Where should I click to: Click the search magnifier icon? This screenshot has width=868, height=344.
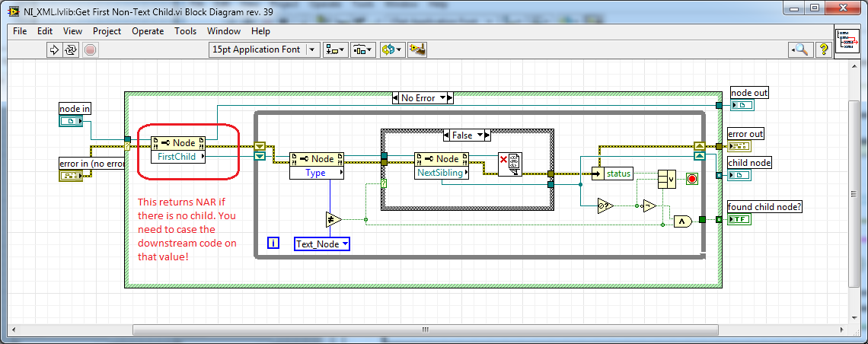pos(801,50)
